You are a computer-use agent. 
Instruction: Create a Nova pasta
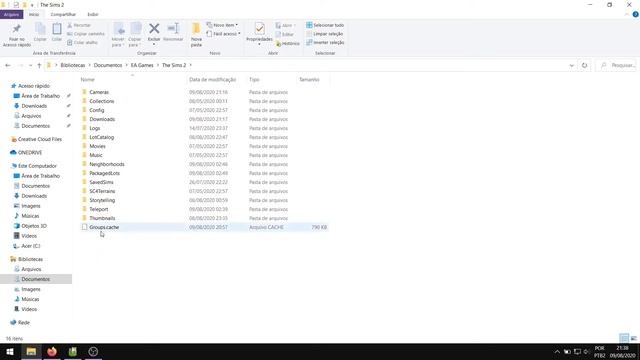coord(196,35)
